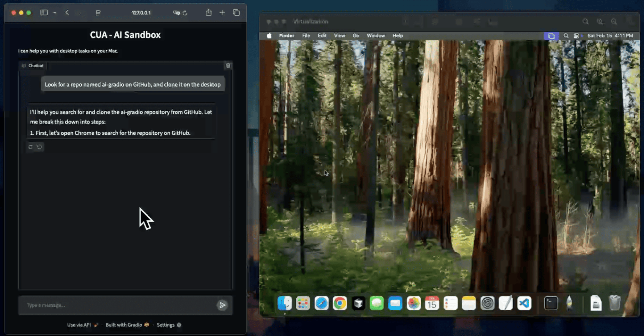The height and width of the screenshot is (336, 644).
Task: Launch Safari from the VM dock
Action: pos(321,303)
